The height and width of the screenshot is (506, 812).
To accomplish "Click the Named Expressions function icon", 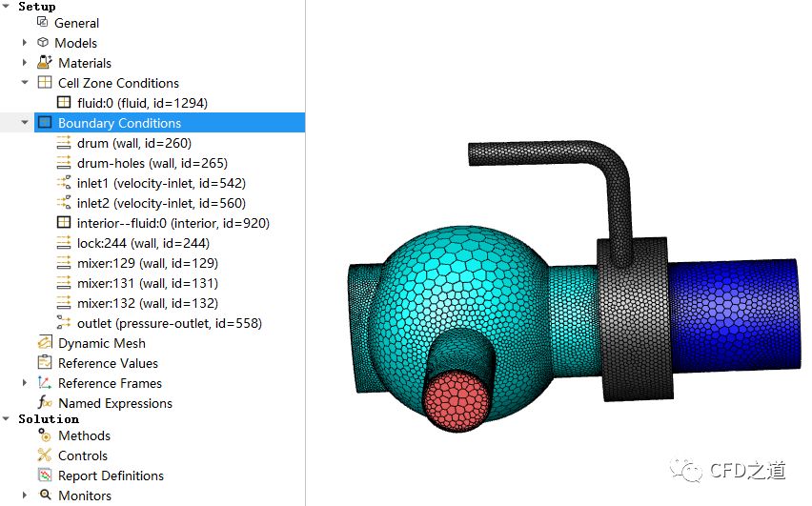I will [44, 402].
